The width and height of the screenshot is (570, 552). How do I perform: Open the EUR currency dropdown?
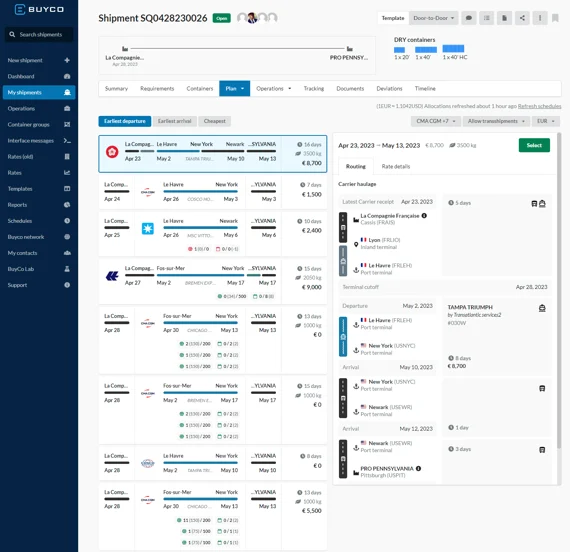[546, 121]
